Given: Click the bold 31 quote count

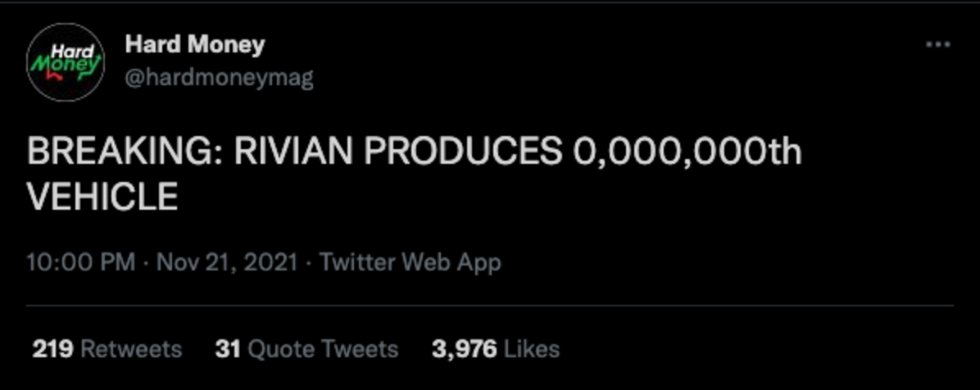Looking at the screenshot, I should 228,349.
